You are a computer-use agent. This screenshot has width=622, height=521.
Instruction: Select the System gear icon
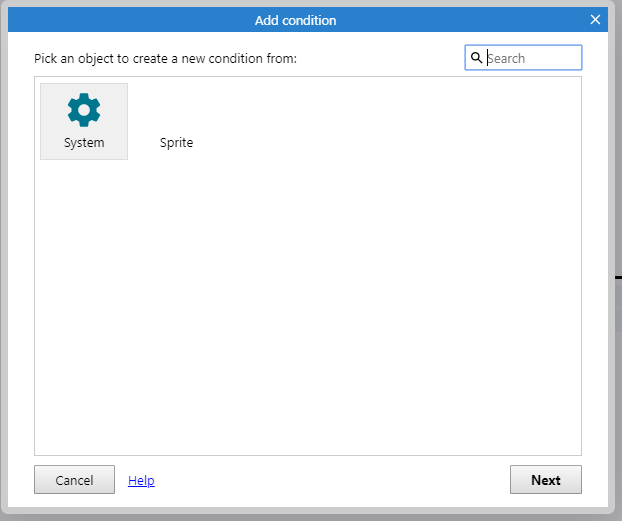84,110
